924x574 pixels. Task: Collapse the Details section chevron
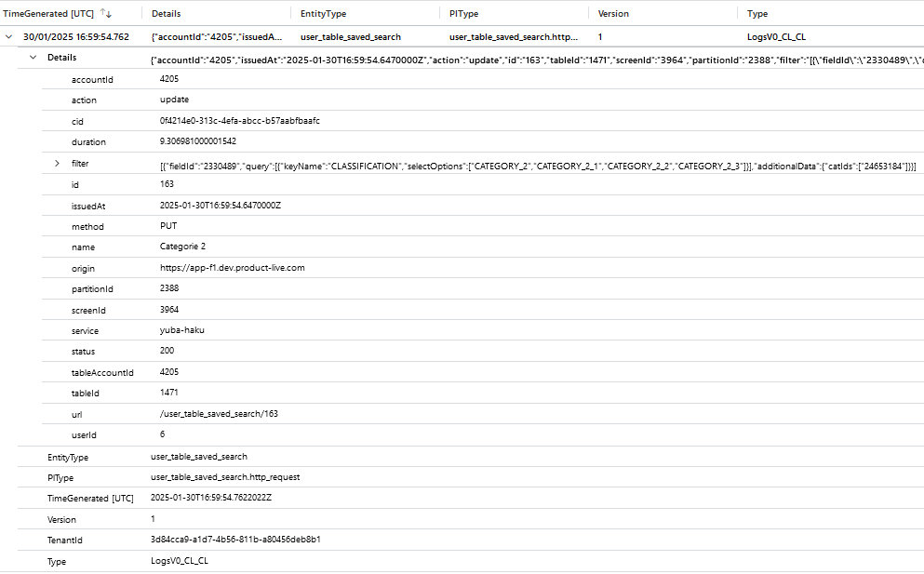tap(32, 57)
